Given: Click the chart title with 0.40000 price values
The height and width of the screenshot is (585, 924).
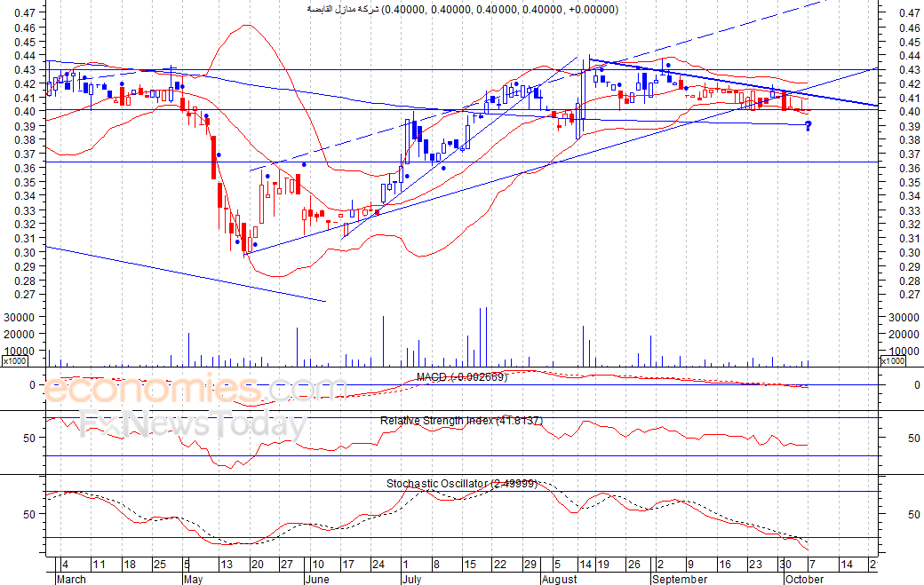Looking at the screenshot, I should pos(463,10).
